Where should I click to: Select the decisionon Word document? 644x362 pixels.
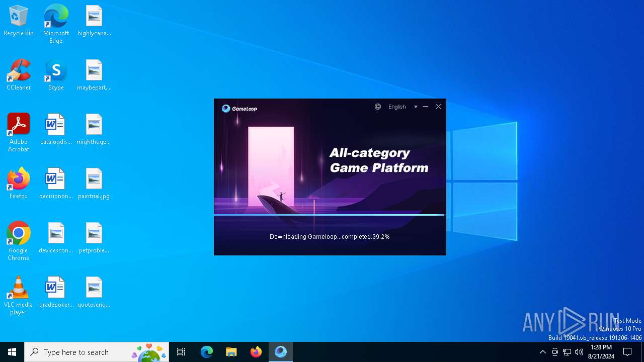(56, 184)
